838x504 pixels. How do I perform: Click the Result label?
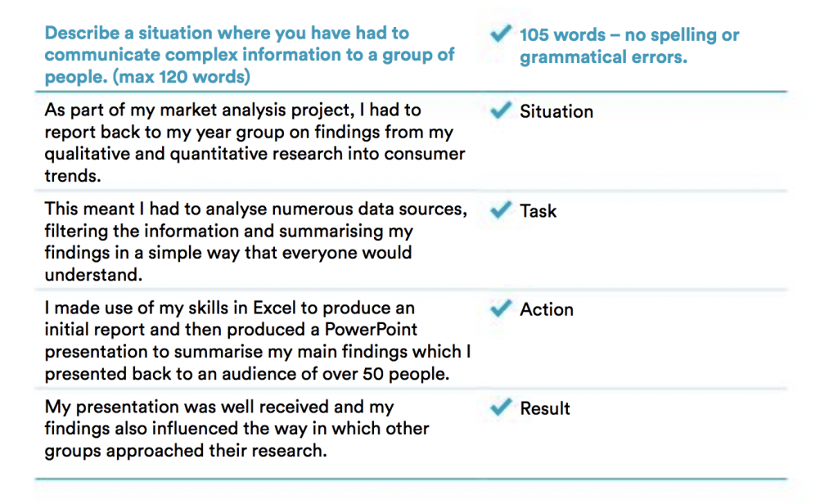point(544,408)
